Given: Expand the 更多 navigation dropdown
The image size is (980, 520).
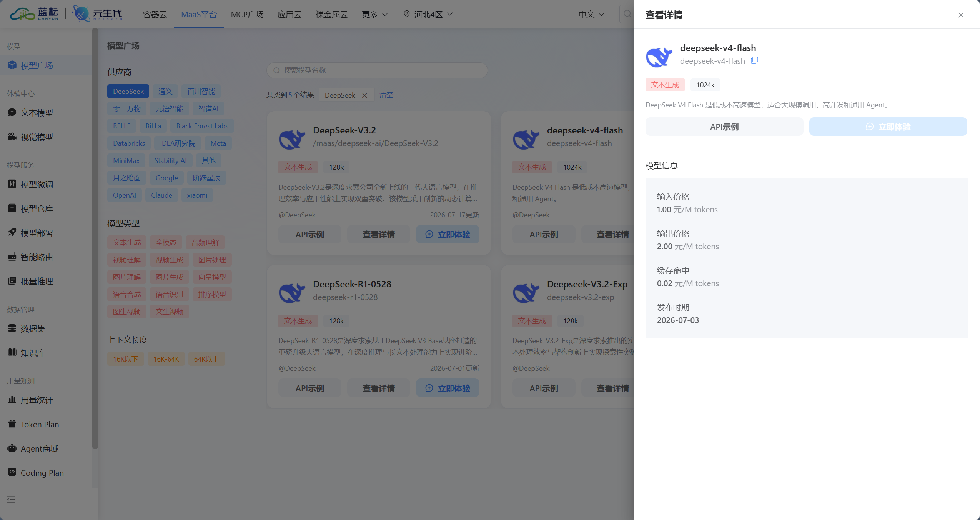Looking at the screenshot, I should (375, 14).
